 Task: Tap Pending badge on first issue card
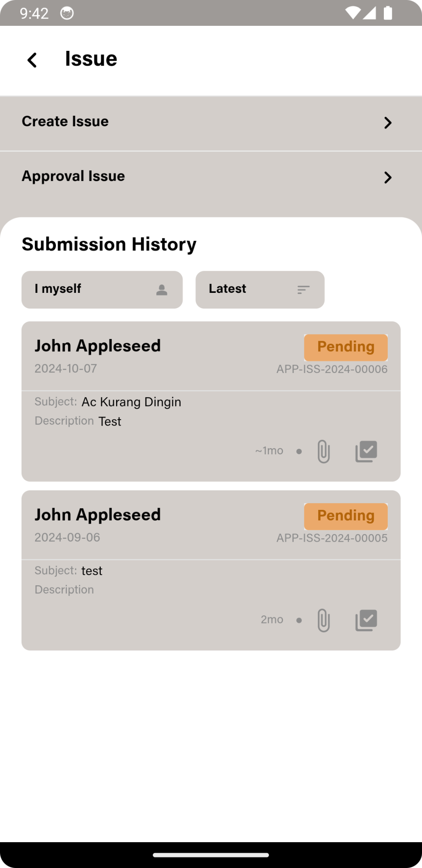(x=346, y=347)
